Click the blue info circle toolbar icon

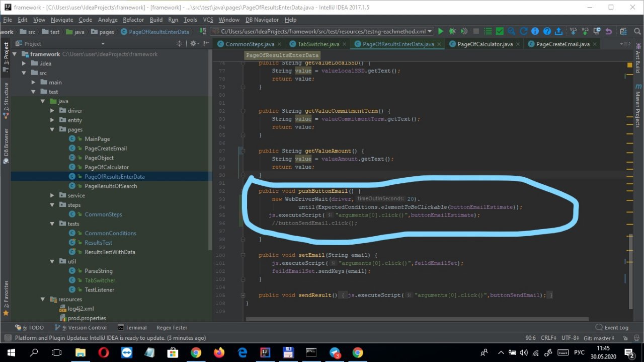click(535, 31)
